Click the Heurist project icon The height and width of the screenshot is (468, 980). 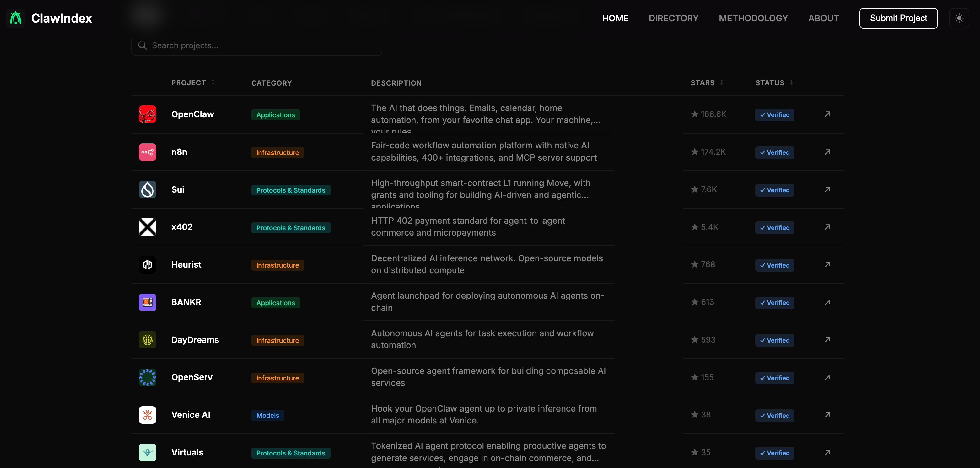pyautogui.click(x=147, y=265)
